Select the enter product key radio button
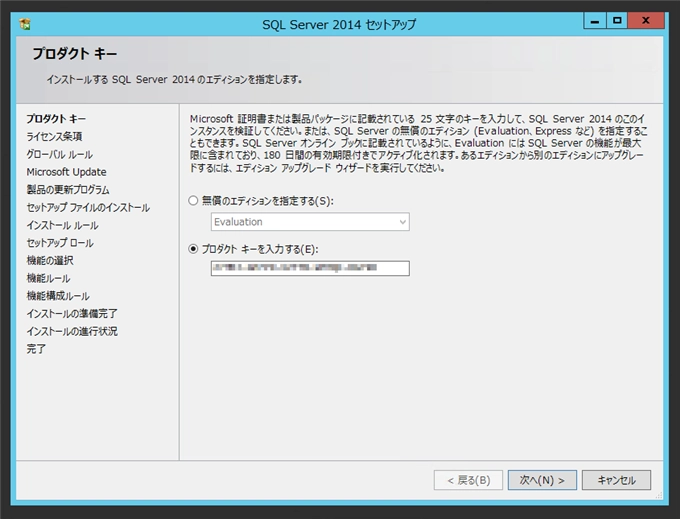This screenshot has height=519, width=680. tap(193, 249)
